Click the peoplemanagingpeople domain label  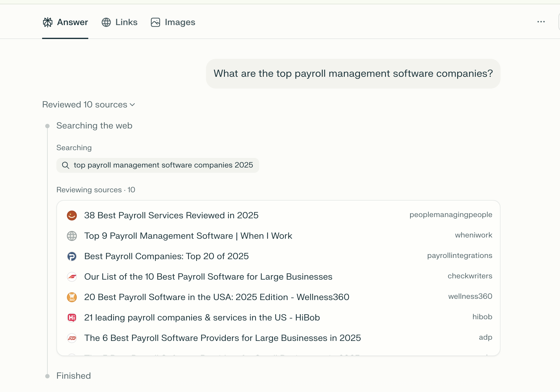(451, 215)
